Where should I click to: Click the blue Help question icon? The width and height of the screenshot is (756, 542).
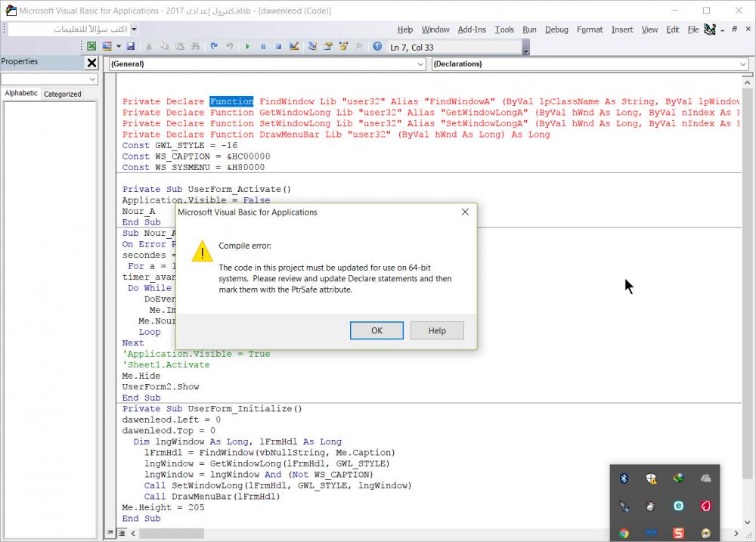pyautogui.click(x=377, y=46)
